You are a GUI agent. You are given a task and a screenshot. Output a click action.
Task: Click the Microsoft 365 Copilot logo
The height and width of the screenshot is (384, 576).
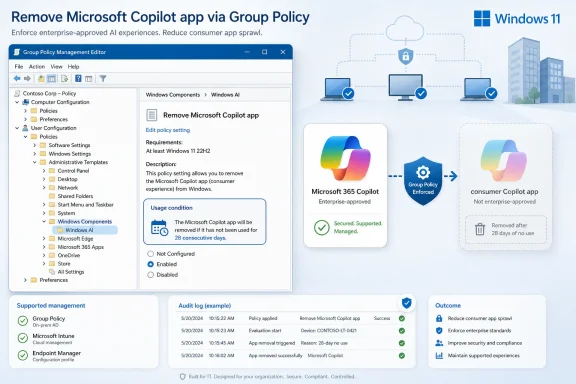[345, 158]
